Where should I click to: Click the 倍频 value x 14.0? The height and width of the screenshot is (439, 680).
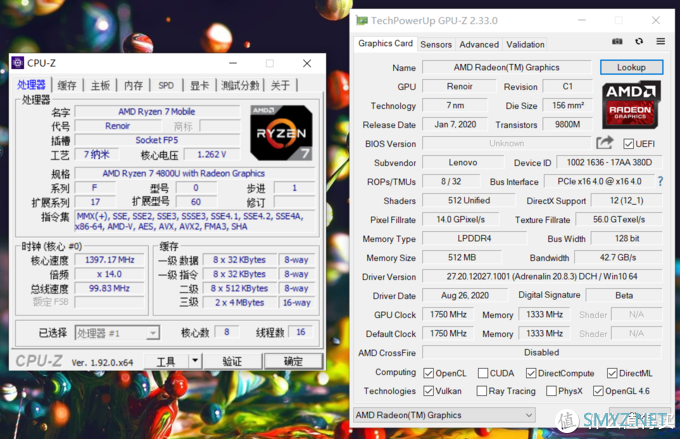click(109, 274)
